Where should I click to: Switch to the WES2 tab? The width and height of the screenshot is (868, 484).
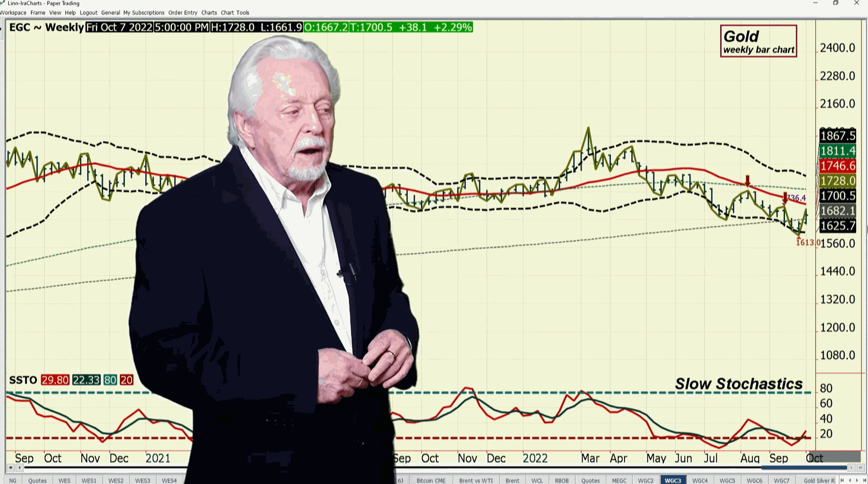(x=116, y=480)
